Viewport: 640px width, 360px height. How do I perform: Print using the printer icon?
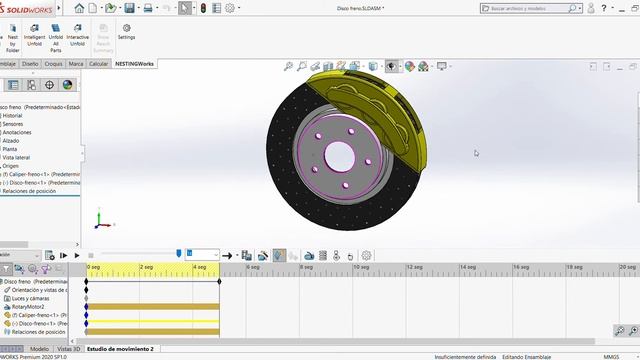[x=148, y=8]
